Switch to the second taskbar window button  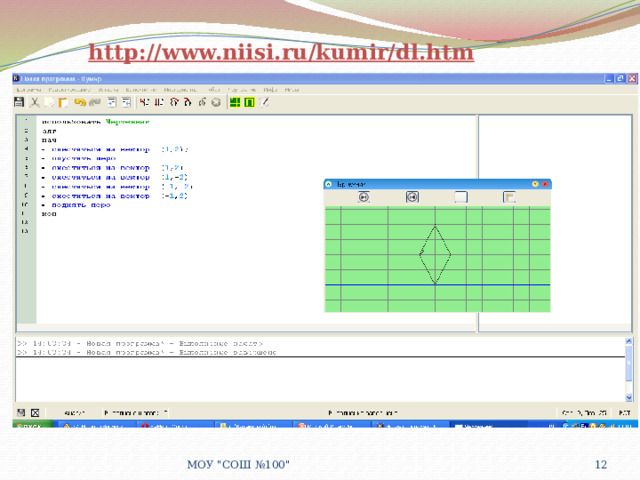pyautogui.click(x=175, y=425)
